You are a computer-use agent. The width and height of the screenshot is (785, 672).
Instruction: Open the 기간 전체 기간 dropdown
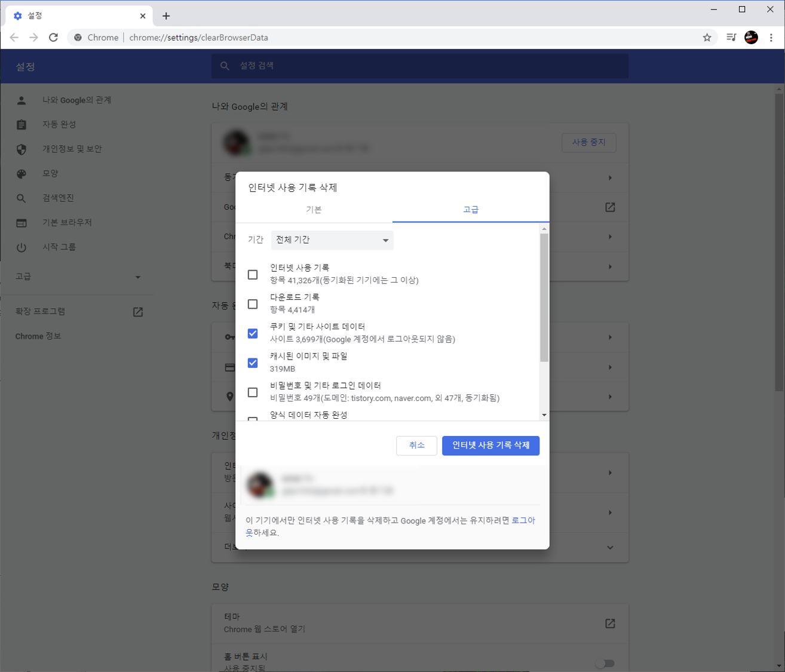(x=332, y=240)
